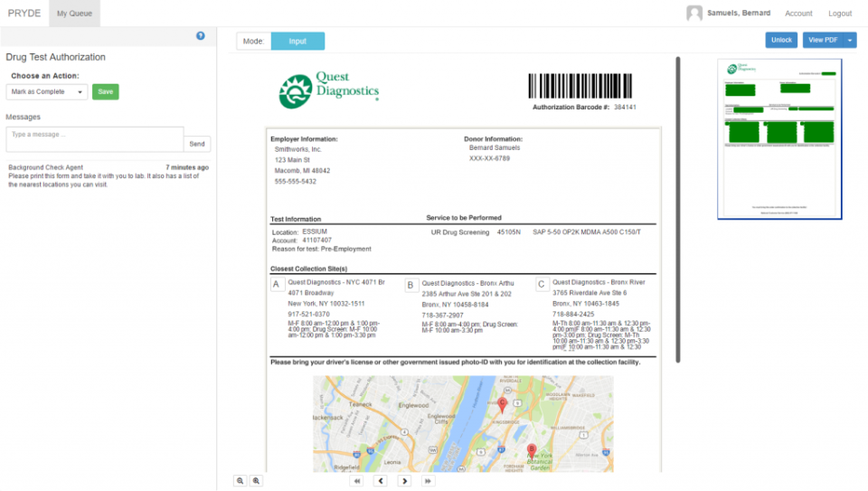This screenshot has height=491, width=868.
Task: Open the My Queue tab
Action: click(x=74, y=14)
